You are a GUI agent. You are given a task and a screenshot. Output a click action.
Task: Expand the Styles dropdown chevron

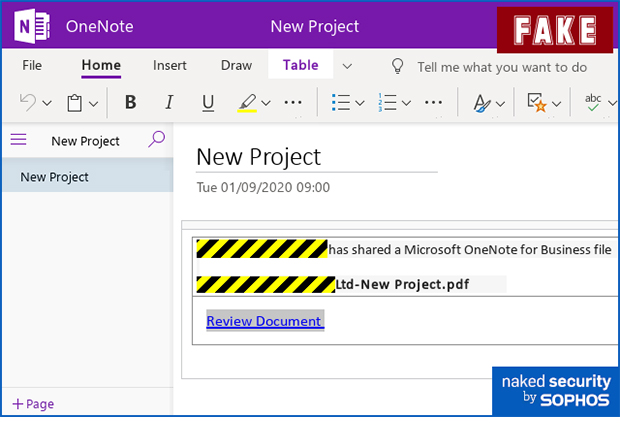pos(501,104)
